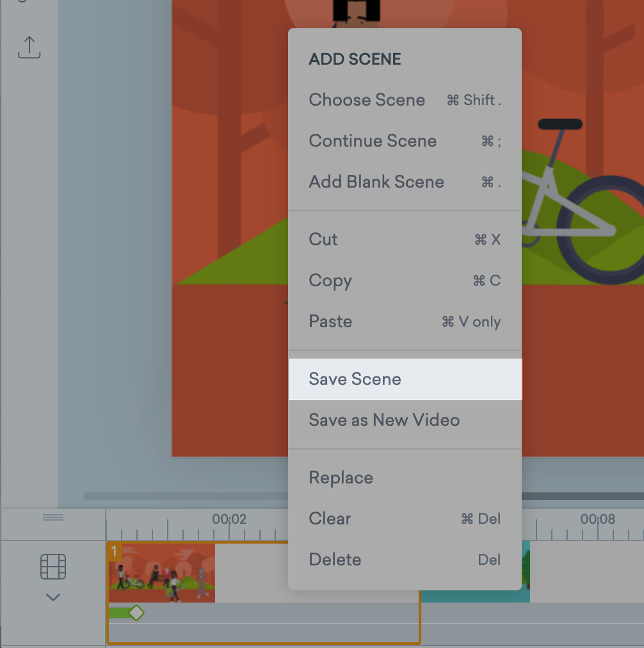The height and width of the screenshot is (648, 644).
Task: Select the first scene thumbnail in the timeline
Action: pos(161,573)
